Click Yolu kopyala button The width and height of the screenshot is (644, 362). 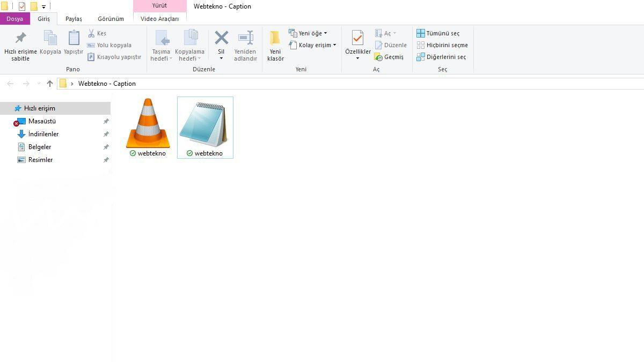point(109,45)
